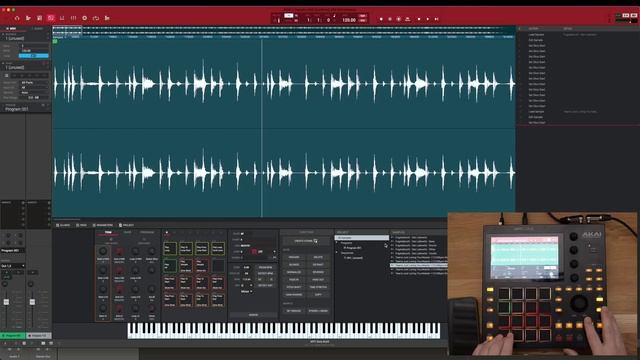The height and width of the screenshot is (360, 640).
Task: Click the green-outlined pad in the second pad row
Action: [170, 266]
